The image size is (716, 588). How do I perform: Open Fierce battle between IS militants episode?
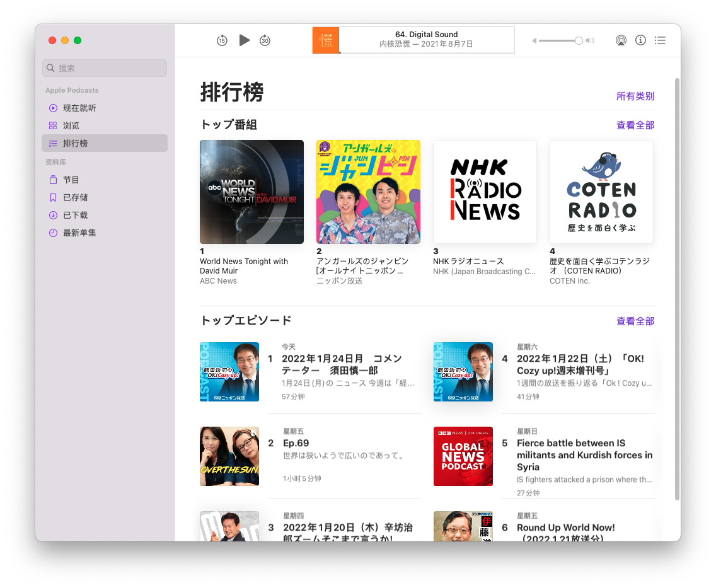click(584, 455)
